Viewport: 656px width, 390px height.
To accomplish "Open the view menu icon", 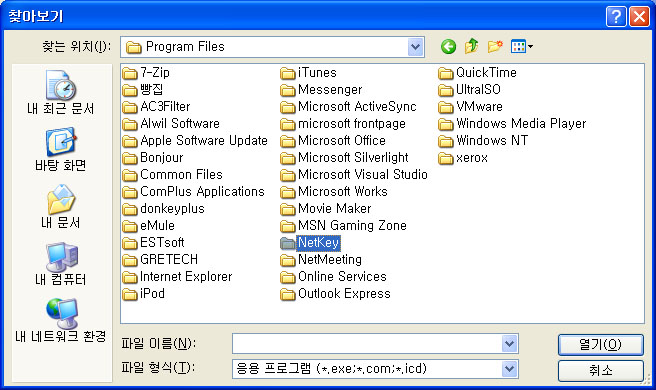I will (x=522, y=46).
